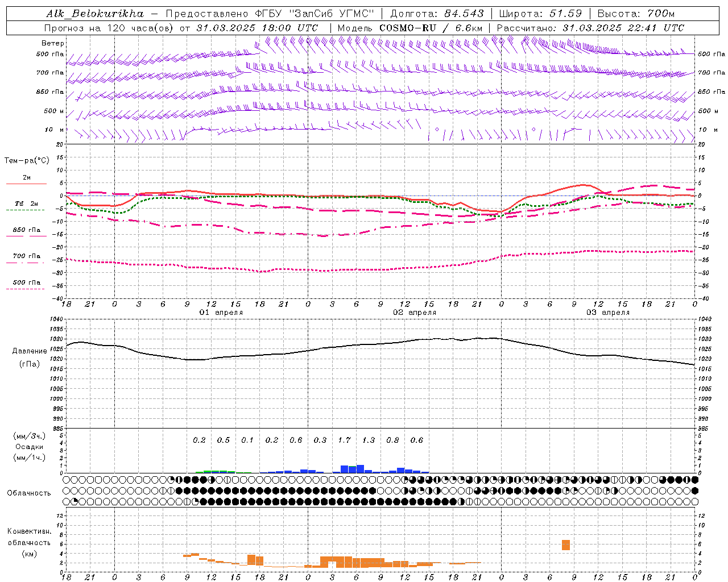This screenshot has height=582, width=728.
Task: Select the 1.7 three-hour precipitation value
Action: [x=344, y=440]
